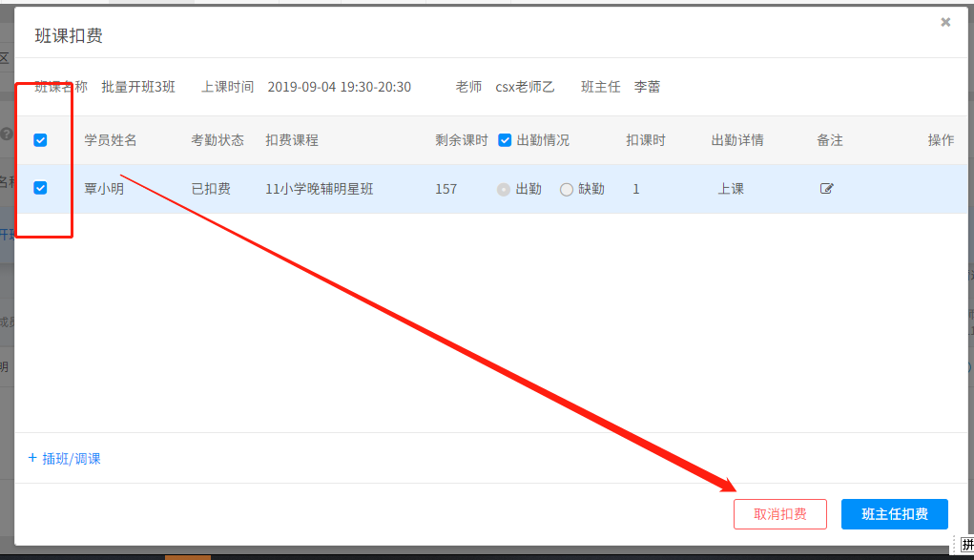
Task: Click the blue 班主任扣费 button
Action: (x=895, y=514)
